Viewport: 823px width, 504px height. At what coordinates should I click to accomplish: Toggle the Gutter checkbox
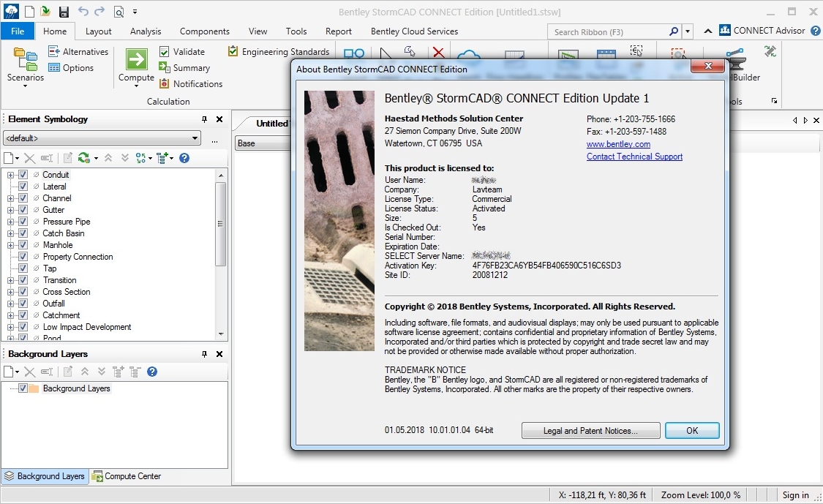click(23, 209)
